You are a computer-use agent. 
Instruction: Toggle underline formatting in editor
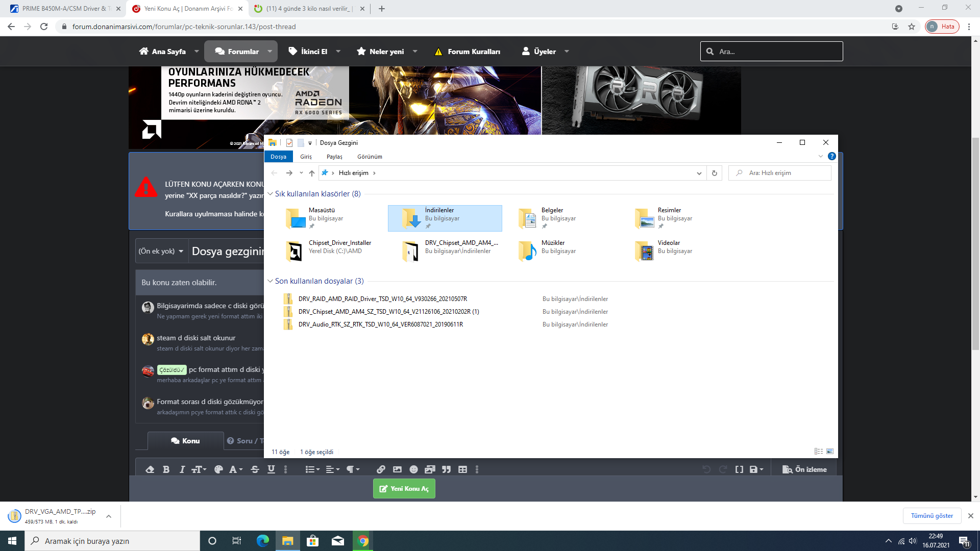[271, 469]
